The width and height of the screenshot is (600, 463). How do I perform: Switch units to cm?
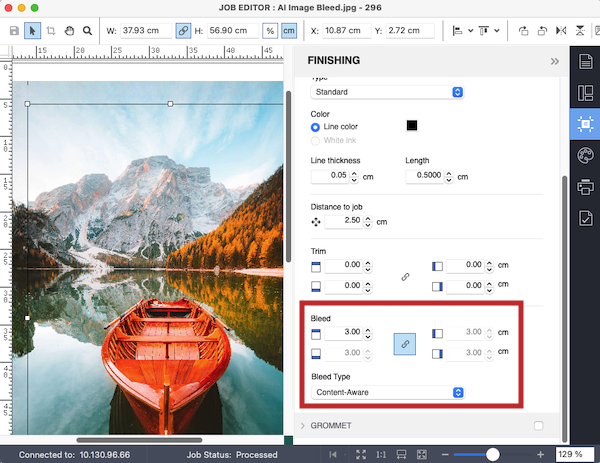coord(288,31)
